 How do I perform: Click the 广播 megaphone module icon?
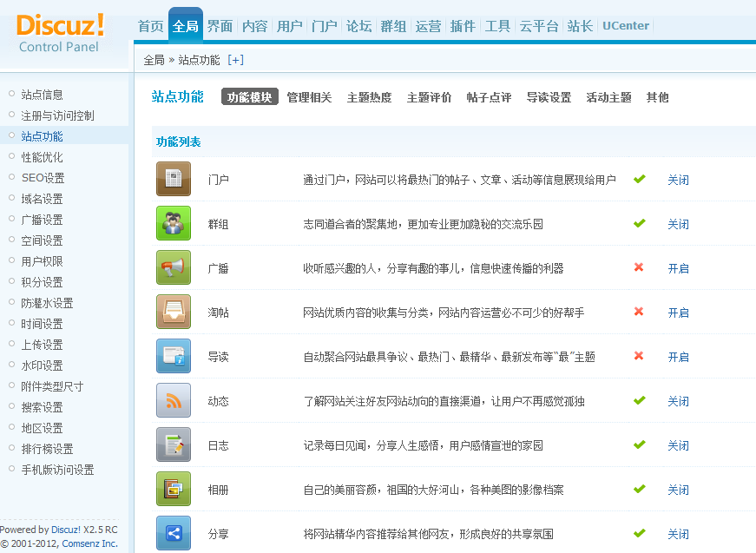(x=174, y=267)
